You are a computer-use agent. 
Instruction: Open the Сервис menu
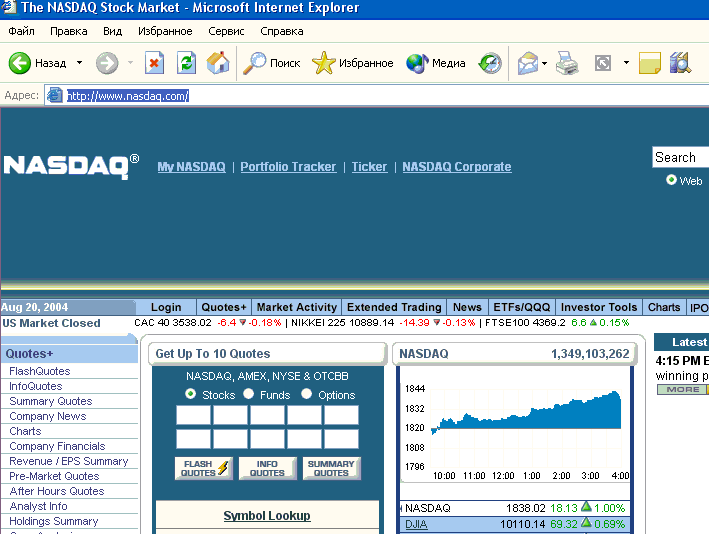pos(226,31)
